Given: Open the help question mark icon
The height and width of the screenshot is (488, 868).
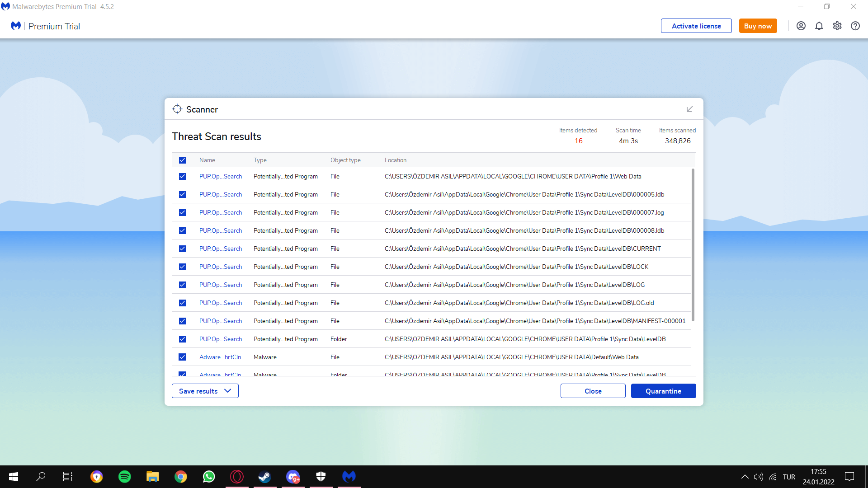Looking at the screenshot, I should pos(855,26).
